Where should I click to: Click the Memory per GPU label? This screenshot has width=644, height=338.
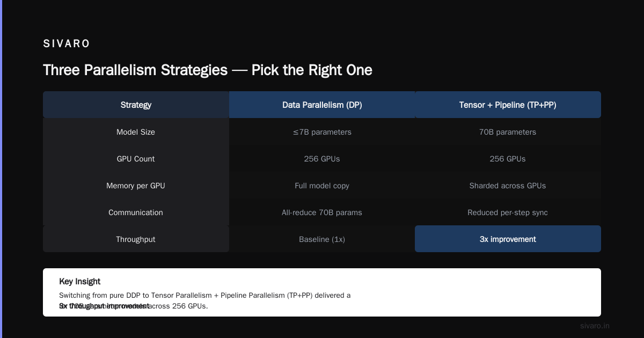(136, 185)
